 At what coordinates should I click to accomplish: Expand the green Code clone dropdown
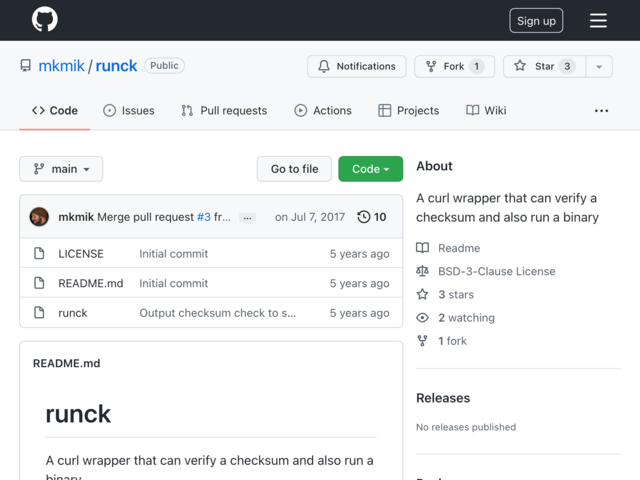click(x=371, y=169)
